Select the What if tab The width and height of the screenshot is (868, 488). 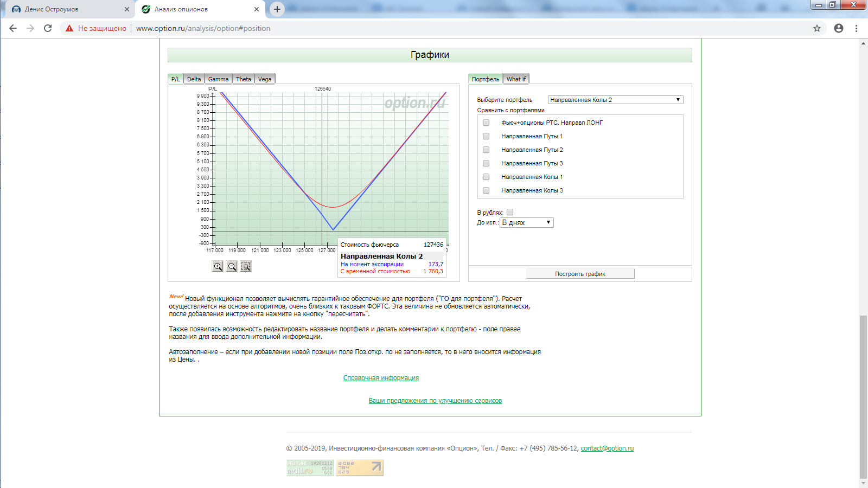click(516, 79)
